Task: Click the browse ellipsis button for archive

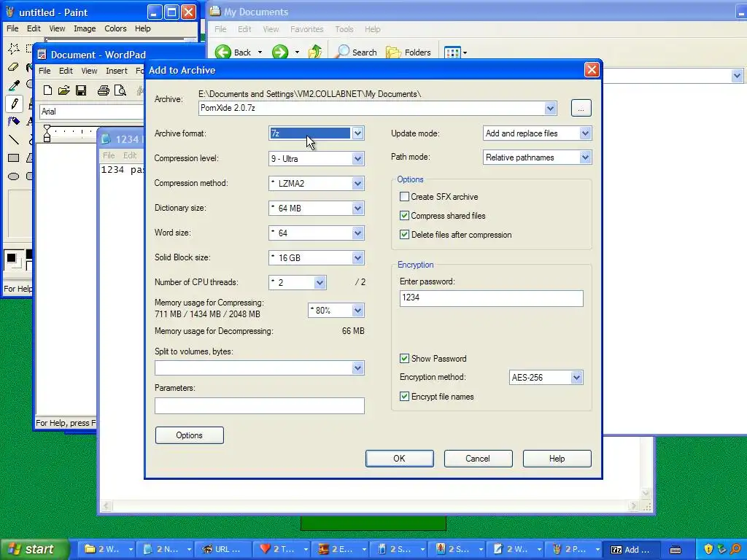Action: (x=581, y=108)
